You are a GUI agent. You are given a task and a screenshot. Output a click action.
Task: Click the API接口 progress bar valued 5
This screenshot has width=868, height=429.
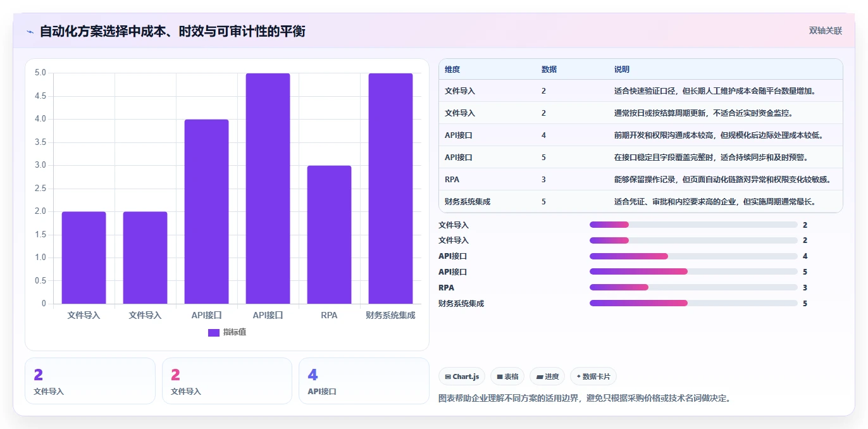click(x=693, y=271)
